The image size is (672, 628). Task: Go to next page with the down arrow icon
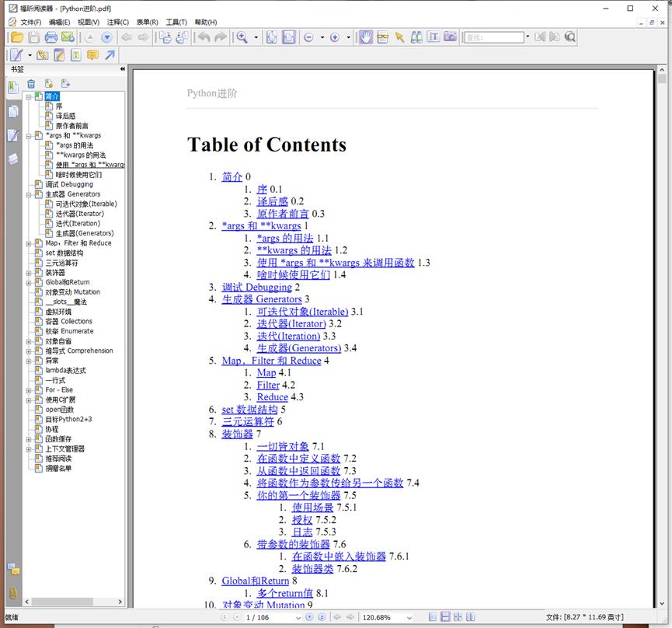tap(106, 38)
